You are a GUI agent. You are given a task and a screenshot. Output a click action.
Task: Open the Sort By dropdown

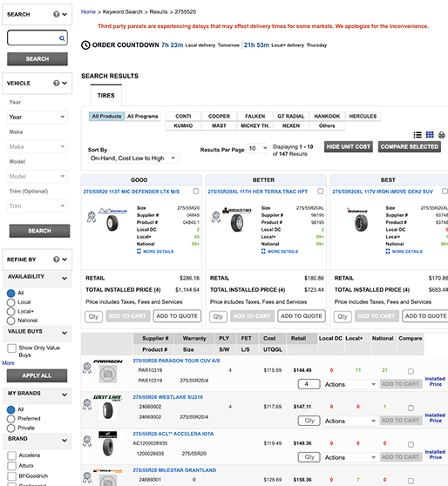coord(133,159)
